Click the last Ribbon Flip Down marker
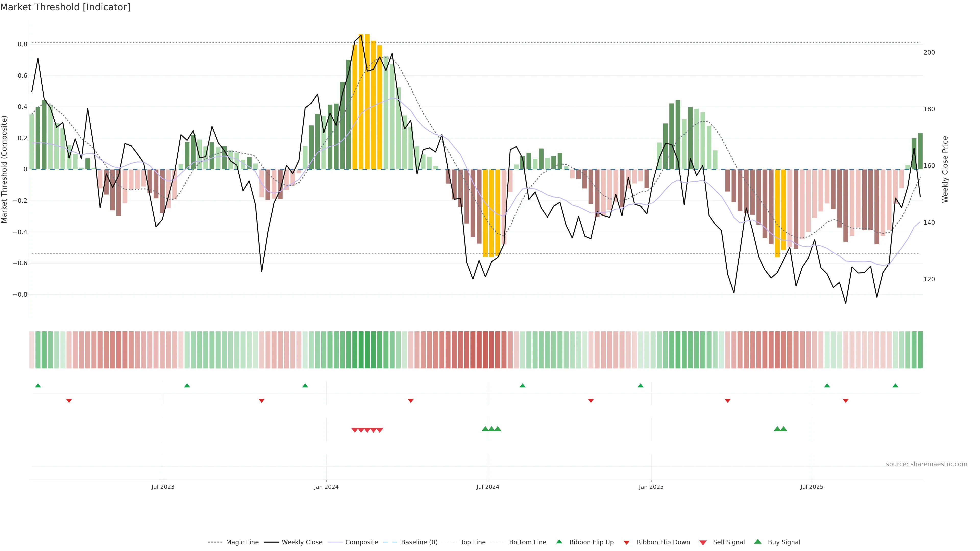This screenshot has height=551, width=980. tap(845, 401)
